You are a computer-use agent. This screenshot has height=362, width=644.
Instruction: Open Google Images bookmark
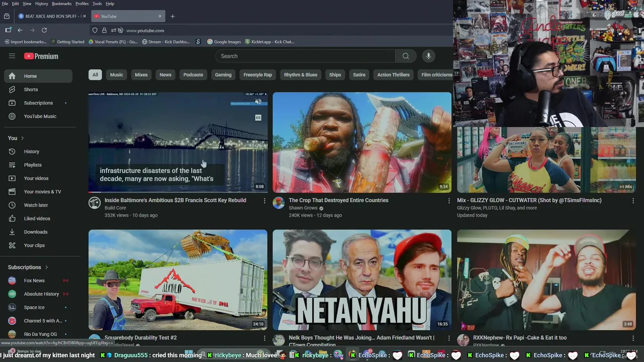(223, 42)
